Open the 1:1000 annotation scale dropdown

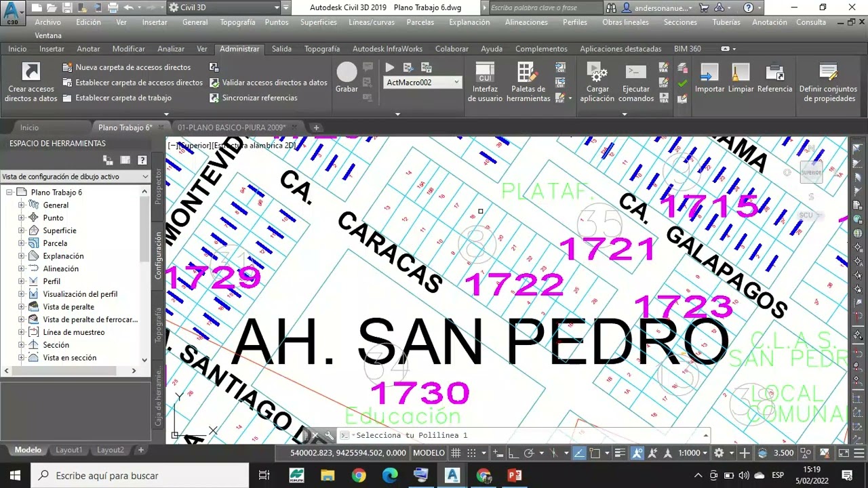tap(694, 453)
